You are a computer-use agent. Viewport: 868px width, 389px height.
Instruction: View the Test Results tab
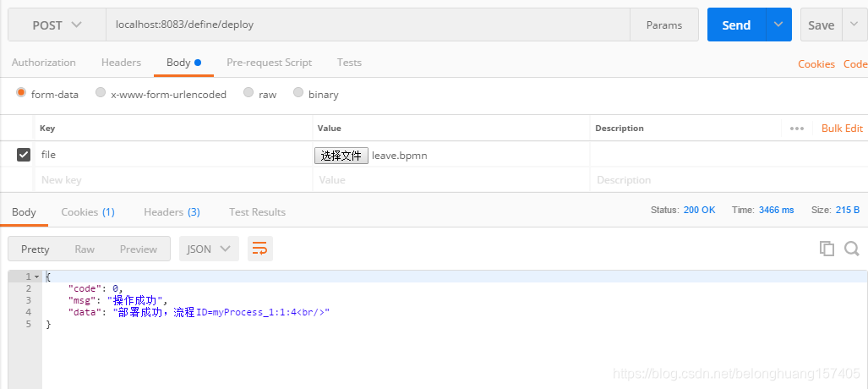coord(258,212)
